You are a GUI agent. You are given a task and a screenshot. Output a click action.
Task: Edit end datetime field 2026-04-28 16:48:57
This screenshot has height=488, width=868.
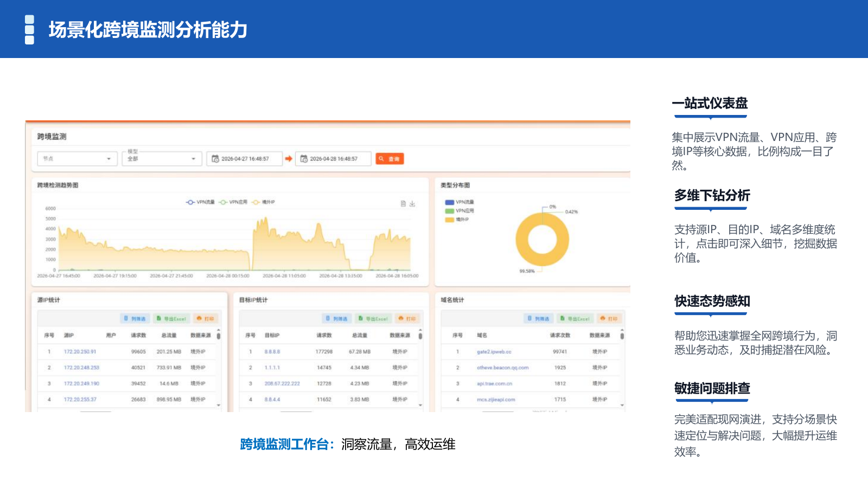(x=333, y=159)
